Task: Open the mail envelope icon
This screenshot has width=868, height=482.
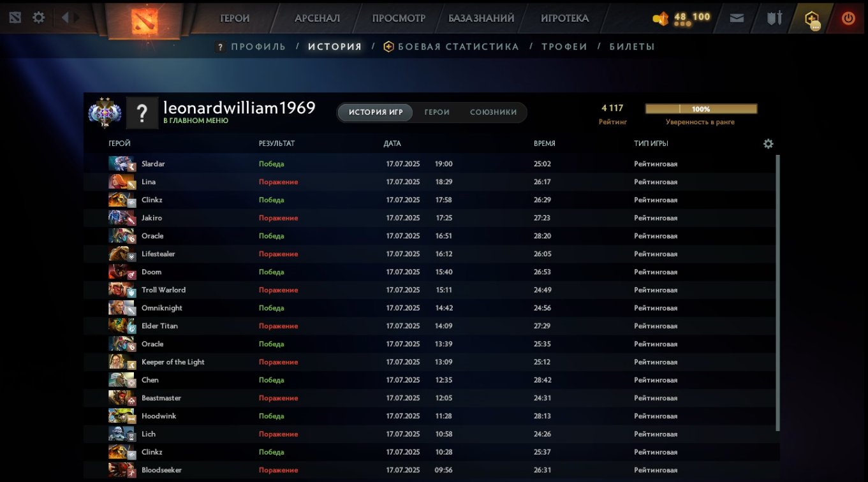Action: (x=737, y=18)
